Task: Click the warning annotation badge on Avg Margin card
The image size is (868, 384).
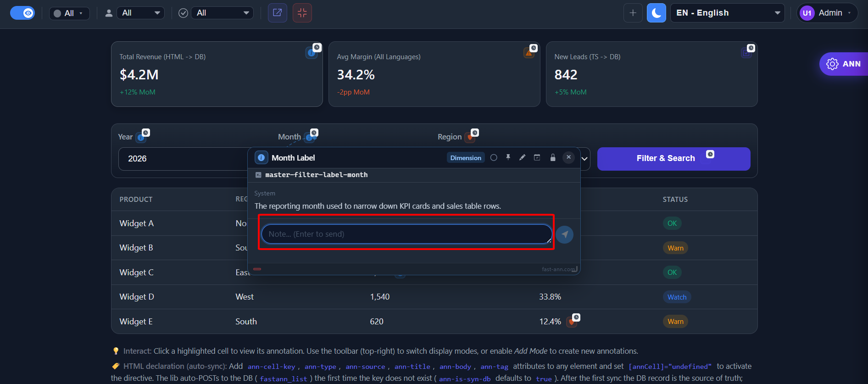Action: point(529,53)
